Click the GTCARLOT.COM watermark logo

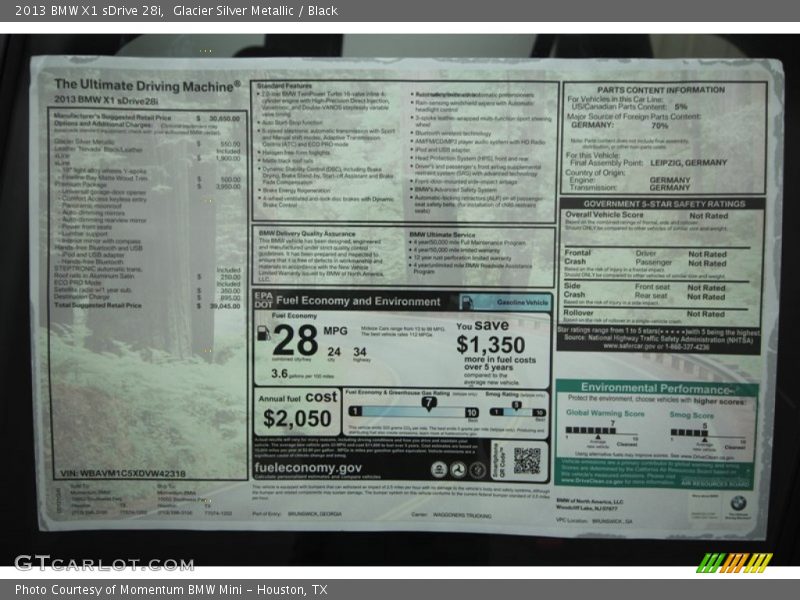[104, 563]
